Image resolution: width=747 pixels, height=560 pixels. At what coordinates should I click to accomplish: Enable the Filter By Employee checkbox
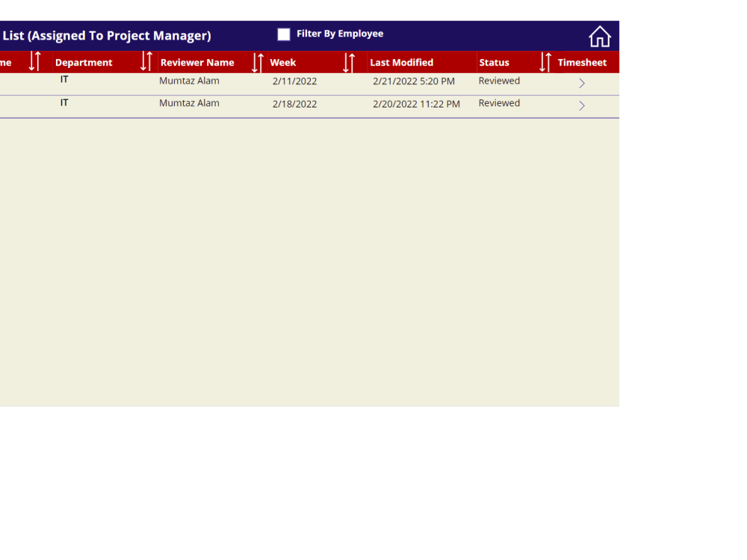point(284,34)
